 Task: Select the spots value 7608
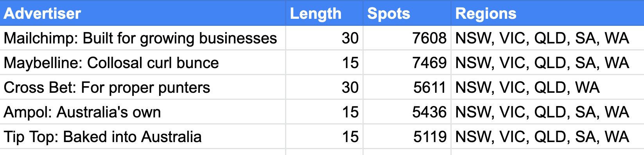pyautogui.click(x=407, y=38)
